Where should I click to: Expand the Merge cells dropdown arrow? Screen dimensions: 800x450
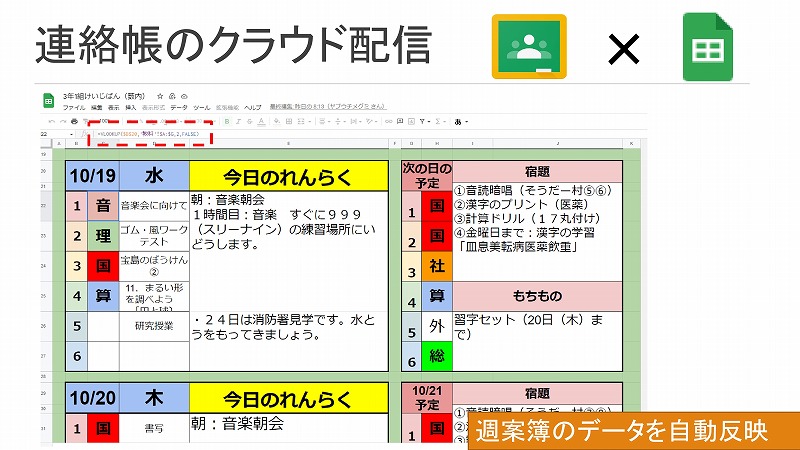(x=310, y=121)
